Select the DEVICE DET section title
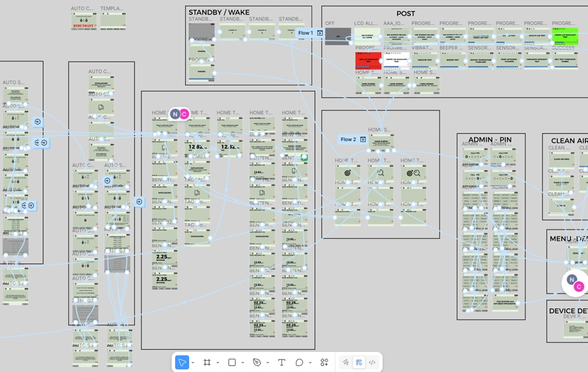The image size is (588, 372). pyautogui.click(x=568, y=311)
